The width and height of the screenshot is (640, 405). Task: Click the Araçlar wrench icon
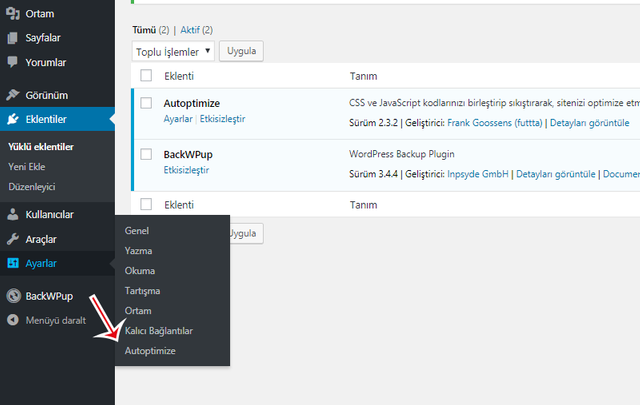tap(13, 239)
